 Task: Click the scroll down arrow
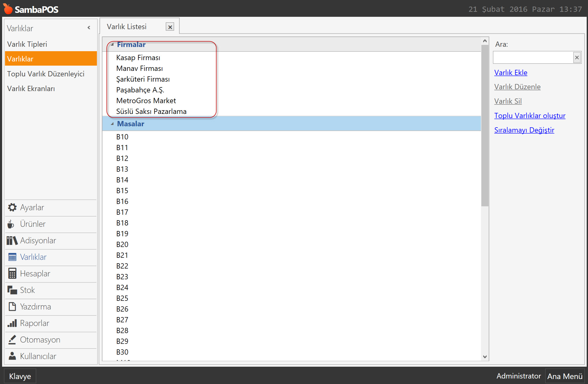tap(485, 357)
